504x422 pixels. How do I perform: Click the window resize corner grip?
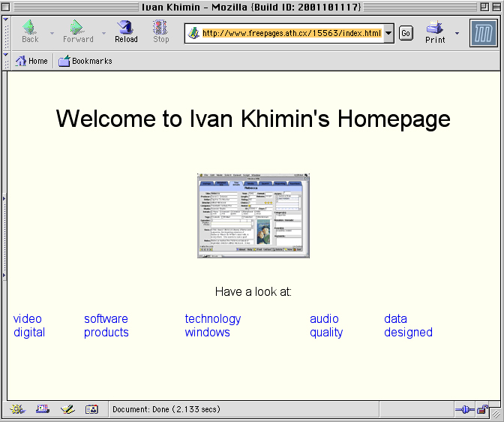click(496, 414)
